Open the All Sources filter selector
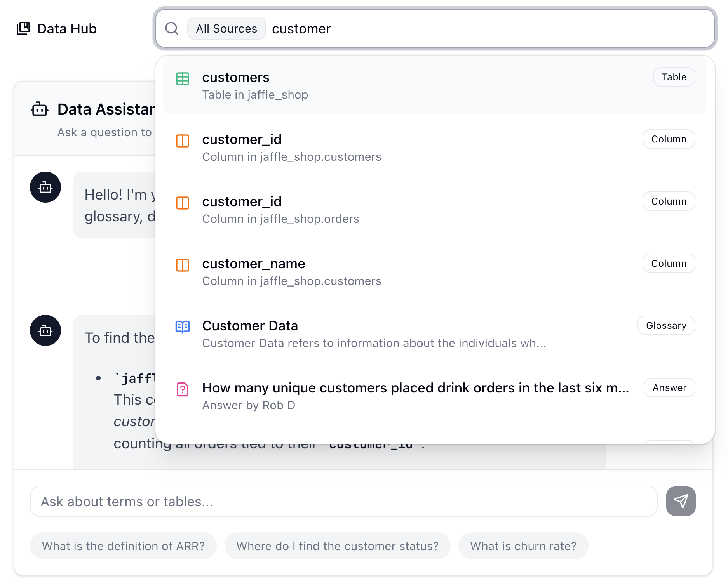728x587 pixels. (226, 28)
